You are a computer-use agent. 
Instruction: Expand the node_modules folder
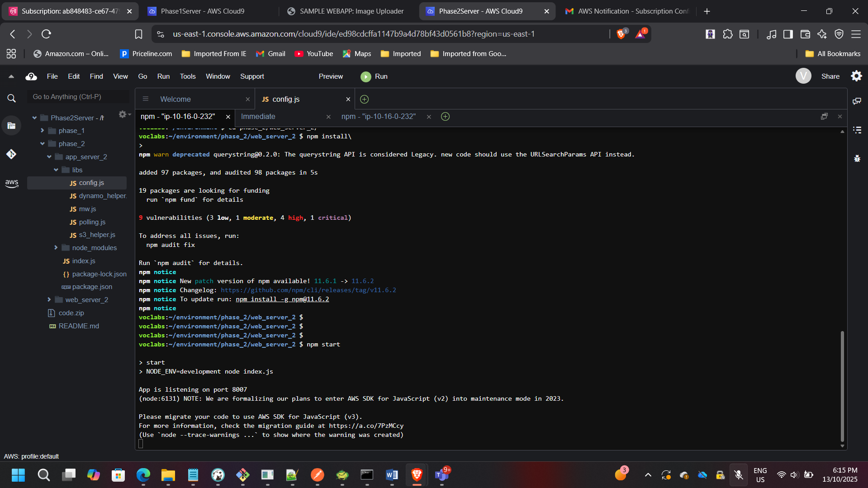pos(56,248)
